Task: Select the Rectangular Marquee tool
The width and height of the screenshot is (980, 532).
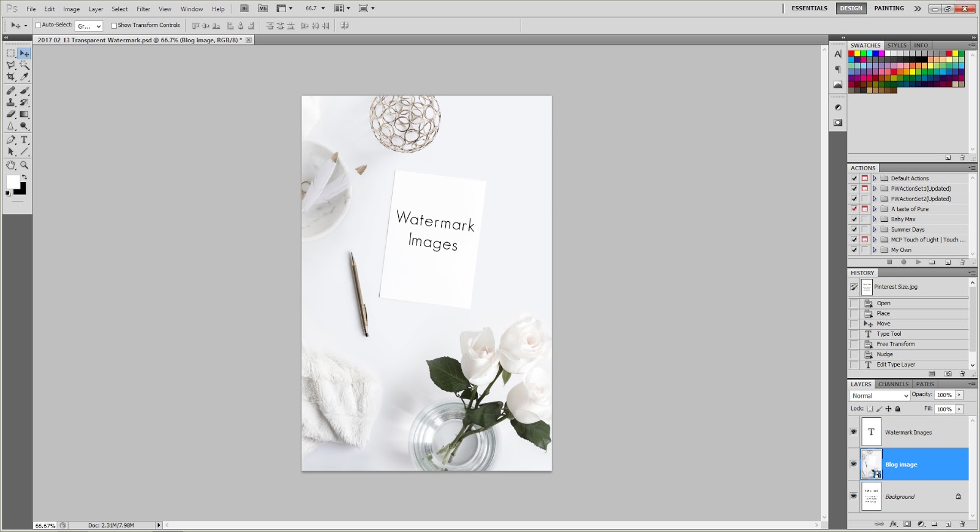Action: tap(10, 53)
